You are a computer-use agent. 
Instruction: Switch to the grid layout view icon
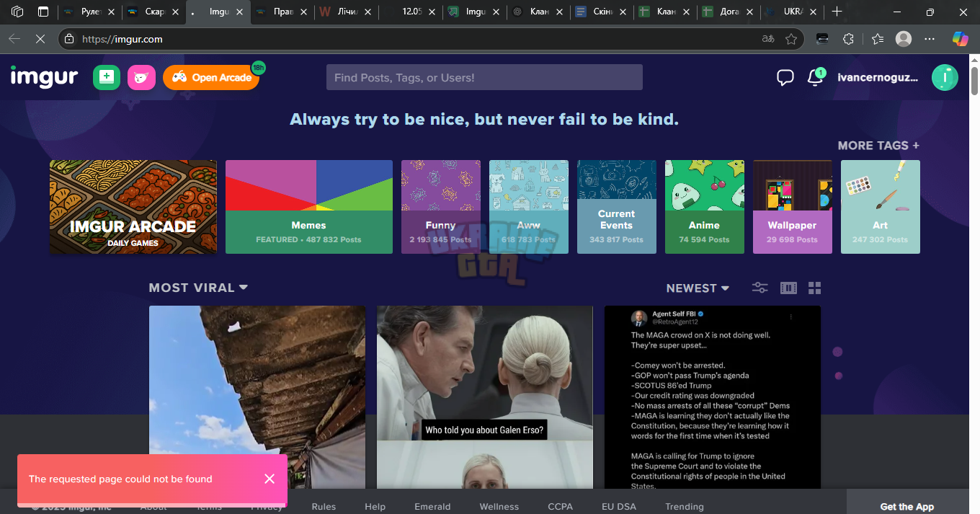[815, 288]
